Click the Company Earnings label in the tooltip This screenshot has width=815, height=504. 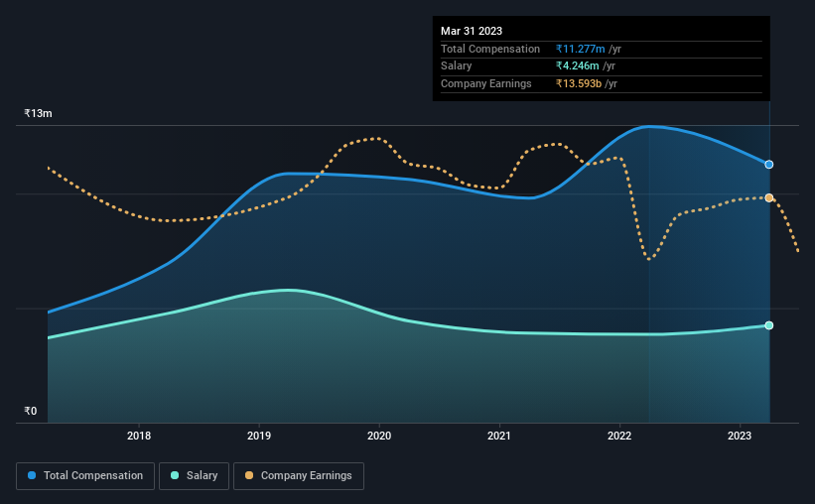pos(486,83)
